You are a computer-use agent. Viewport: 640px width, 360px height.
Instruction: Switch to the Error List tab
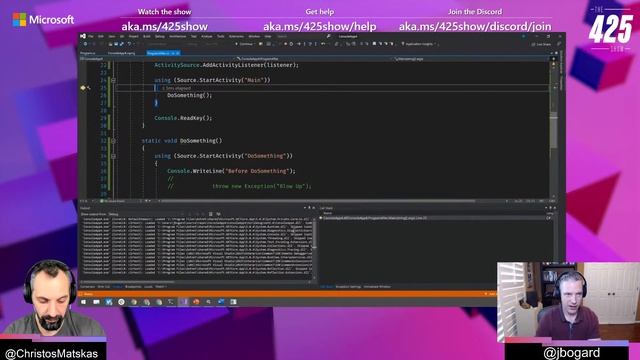(104, 287)
